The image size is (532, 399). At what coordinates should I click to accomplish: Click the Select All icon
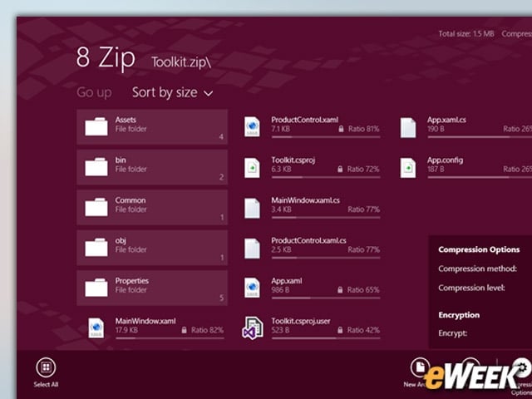point(46,367)
